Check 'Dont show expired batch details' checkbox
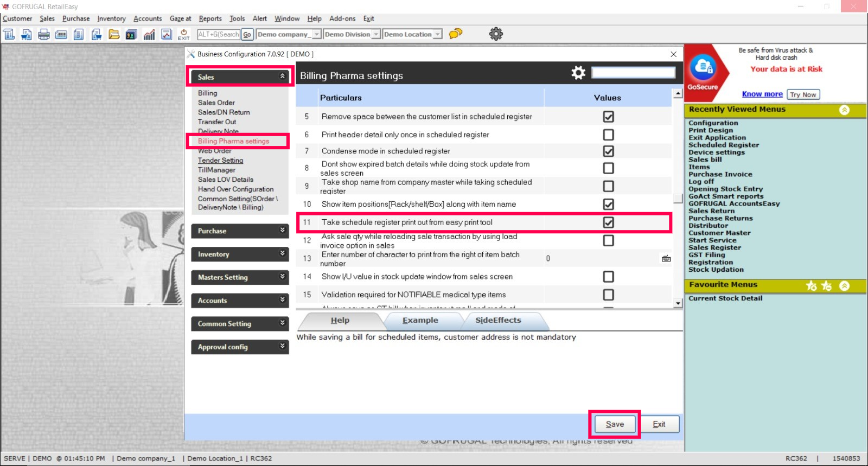868x466 pixels. pyautogui.click(x=609, y=168)
